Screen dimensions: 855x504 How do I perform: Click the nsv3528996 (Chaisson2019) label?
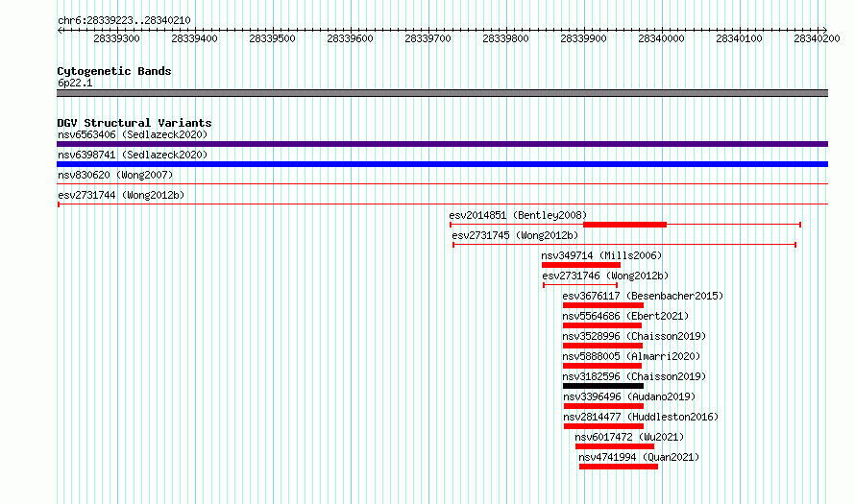634,336
